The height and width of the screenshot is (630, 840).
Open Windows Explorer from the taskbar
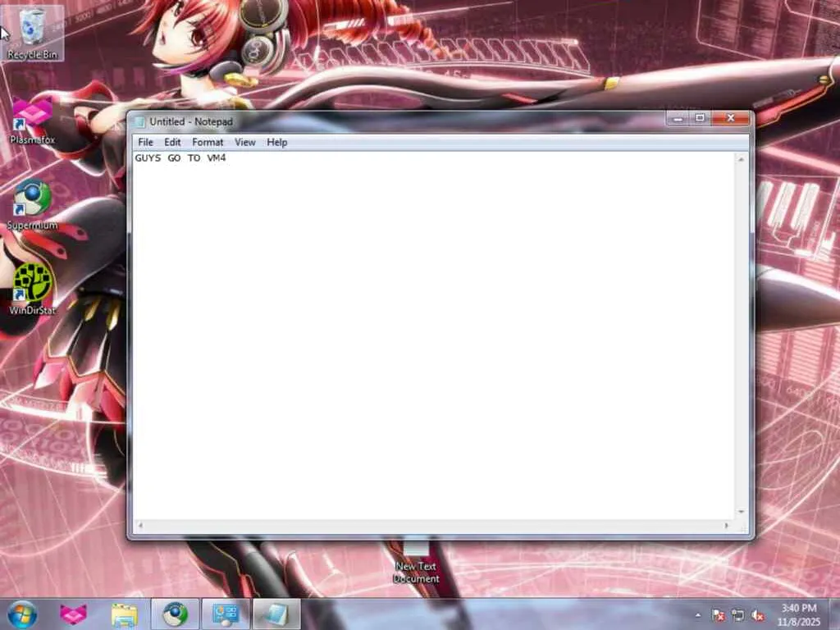click(125, 614)
